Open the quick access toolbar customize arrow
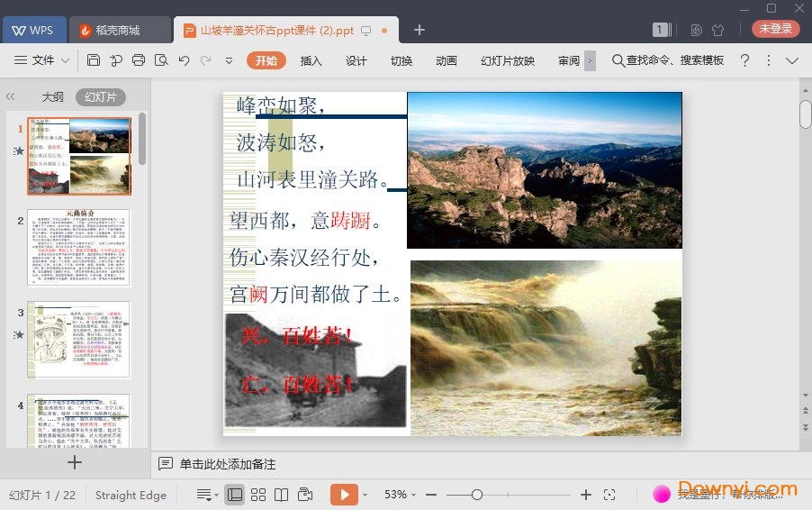 tap(229, 60)
